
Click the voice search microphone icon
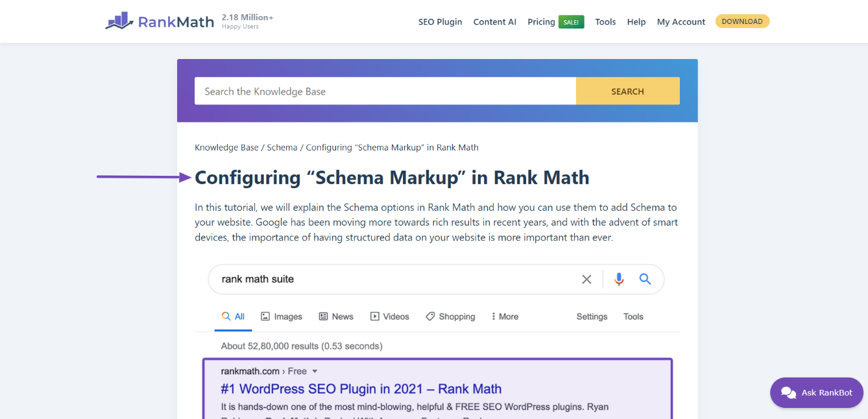coord(619,280)
